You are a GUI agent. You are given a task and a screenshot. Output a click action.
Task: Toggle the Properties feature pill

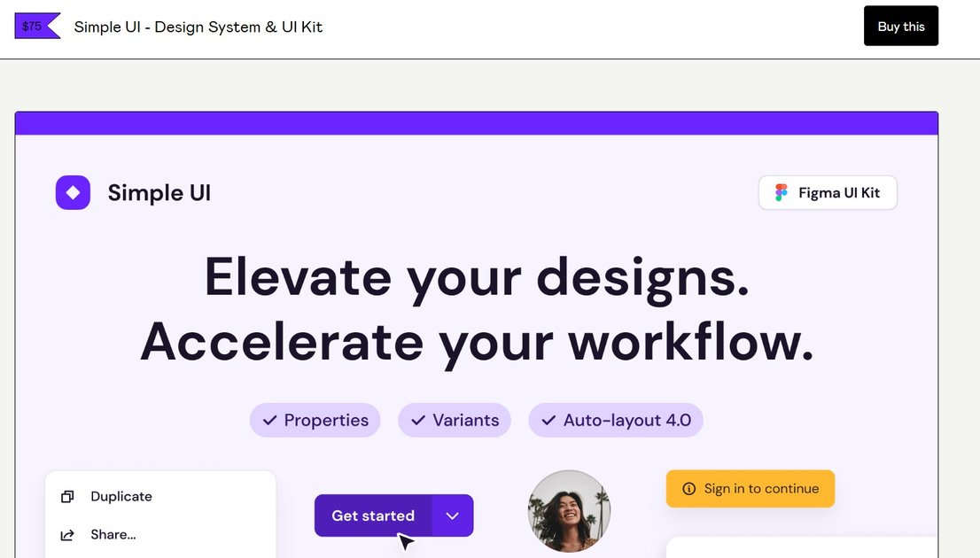[x=315, y=420]
